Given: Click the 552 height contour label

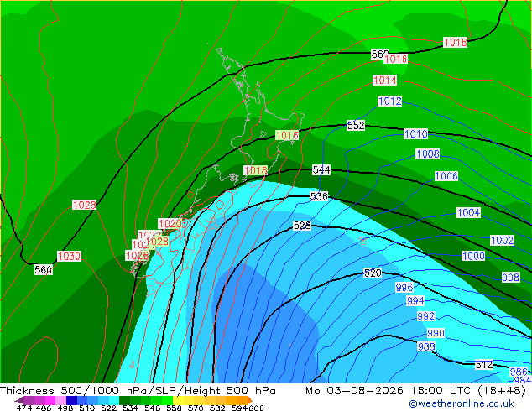Looking at the screenshot, I should point(356,125).
